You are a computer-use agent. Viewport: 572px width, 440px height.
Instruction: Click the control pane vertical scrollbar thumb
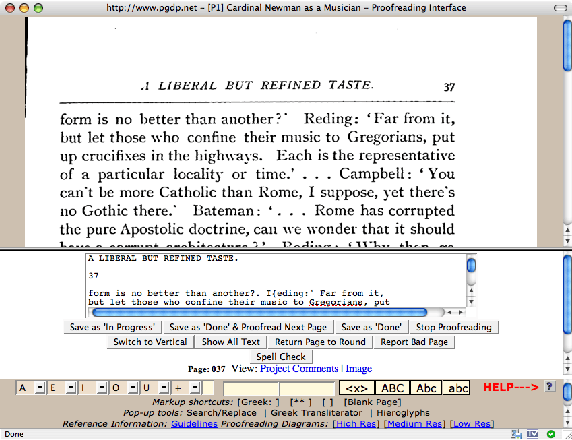[567, 294]
